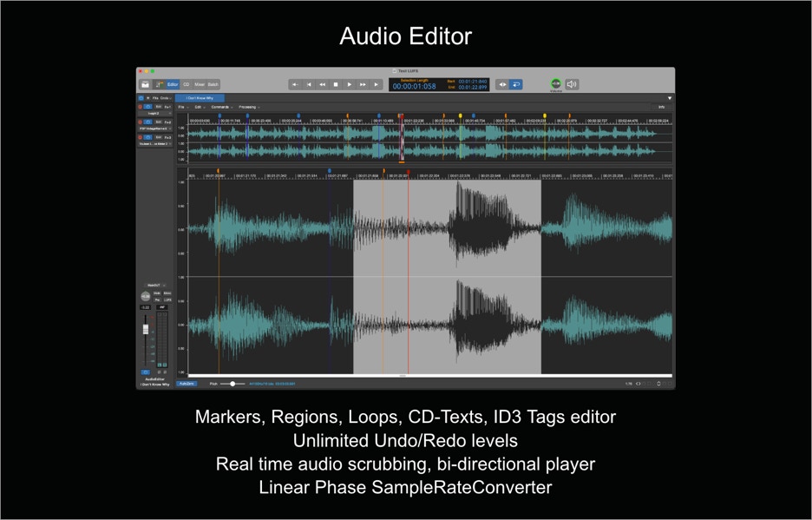The height and width of the screenshot is (520, 812).
Task: Click the fast forward transport icon
Action: point(363,84)
